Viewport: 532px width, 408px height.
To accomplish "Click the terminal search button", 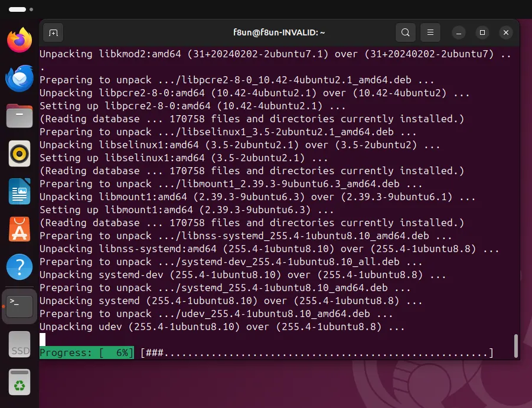I will click(x=405, y=32).
